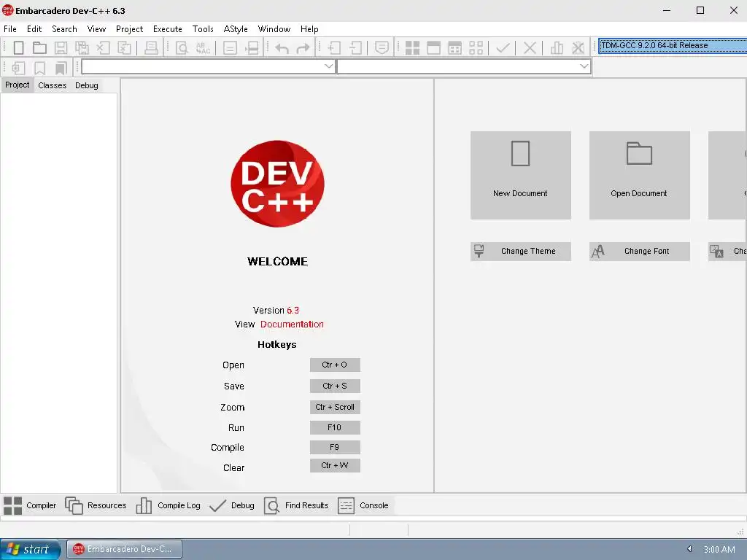Screen dimensions: 747x560
Task: Click the filled bookmark icon in second toolbar
Action: (x=61, y=68)
